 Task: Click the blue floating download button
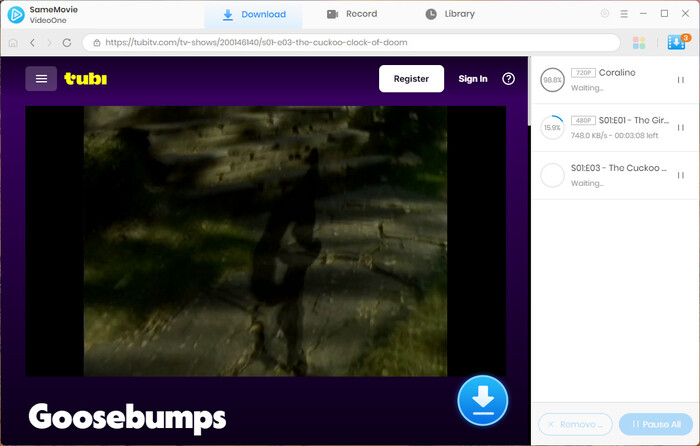(x=482, y=402)
